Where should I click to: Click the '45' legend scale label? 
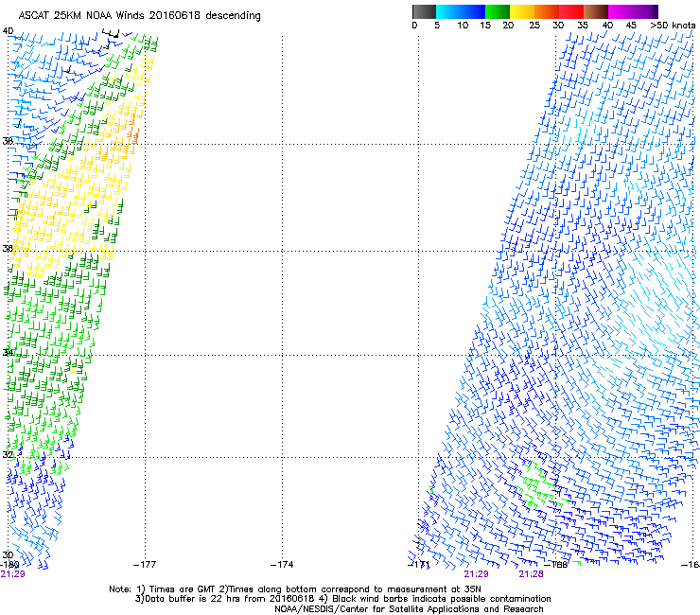pyautogui.click(x=631, y=26)
